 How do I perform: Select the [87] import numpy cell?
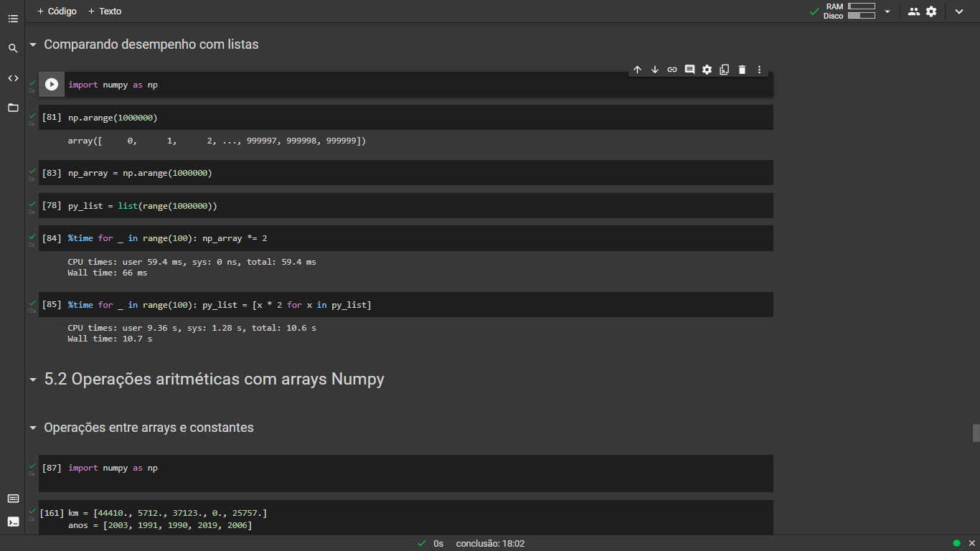(406, 474)
